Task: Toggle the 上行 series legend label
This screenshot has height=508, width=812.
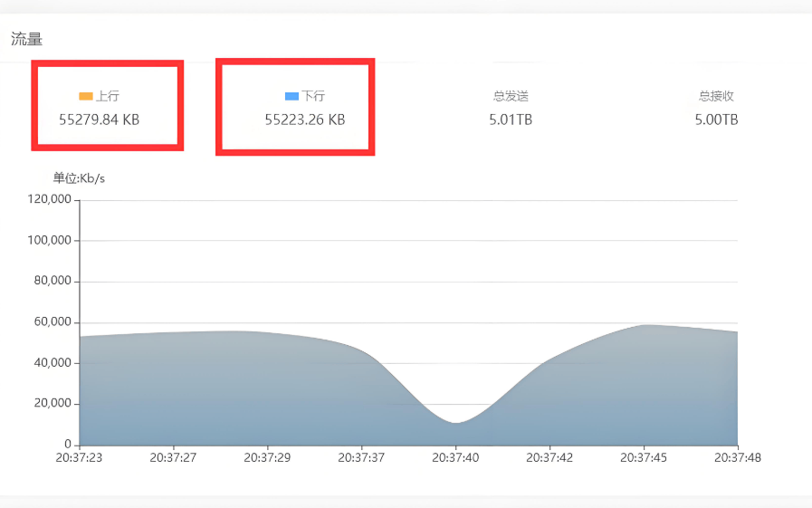Action: (x=108, y=96)
